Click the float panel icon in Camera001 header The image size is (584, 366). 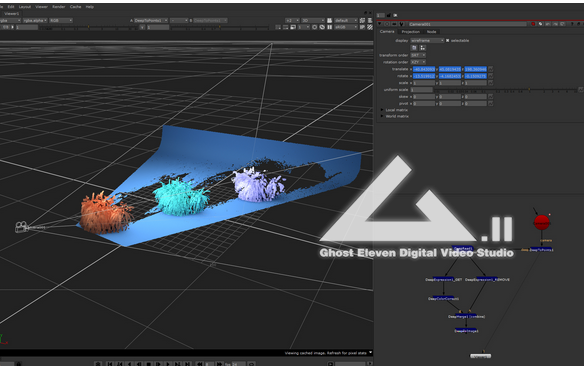point(579,24)
